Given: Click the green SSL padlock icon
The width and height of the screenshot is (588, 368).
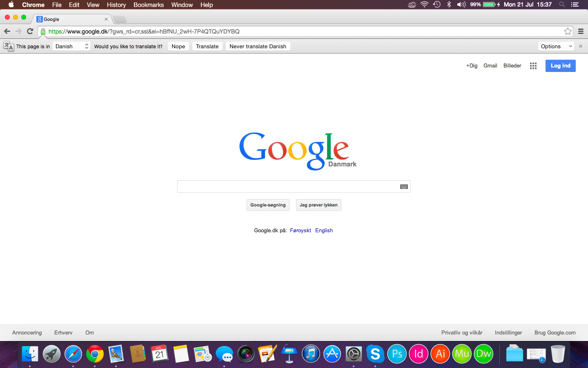Looking at the screenshot, I should click(43, 31).
